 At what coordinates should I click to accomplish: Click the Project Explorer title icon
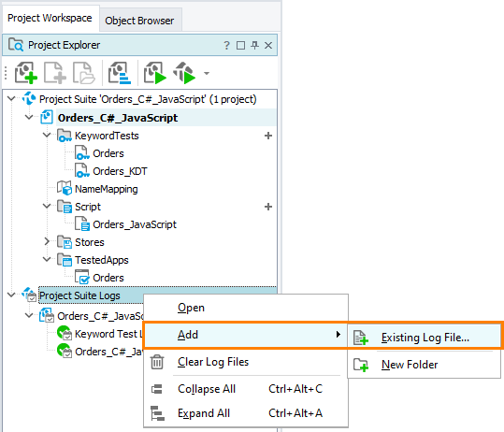(16, 45)
